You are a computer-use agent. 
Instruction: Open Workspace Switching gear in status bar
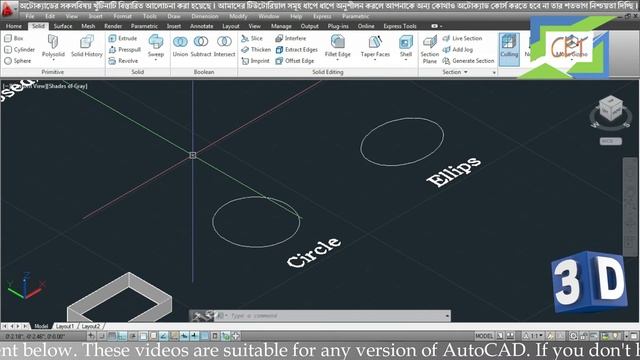point(573,336)
